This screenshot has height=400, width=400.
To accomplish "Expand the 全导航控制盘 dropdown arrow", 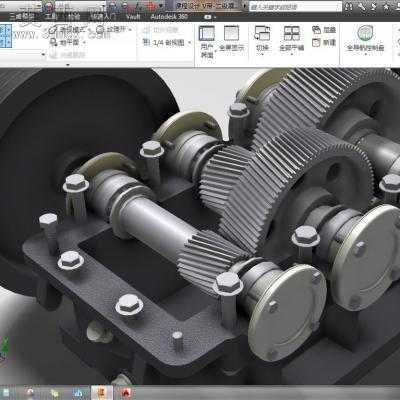I will (x=365, y=54).
